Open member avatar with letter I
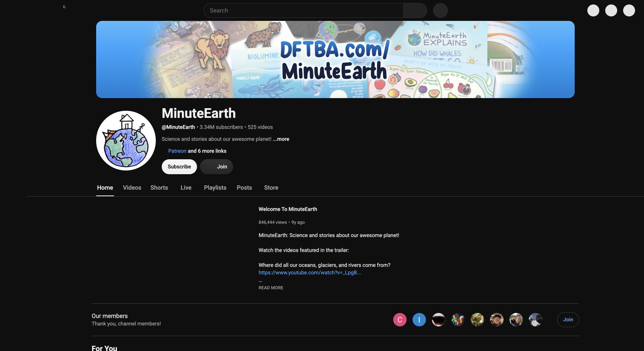This screenshot has width=644, height=351. pyautogui.click(x=419, y=320)
